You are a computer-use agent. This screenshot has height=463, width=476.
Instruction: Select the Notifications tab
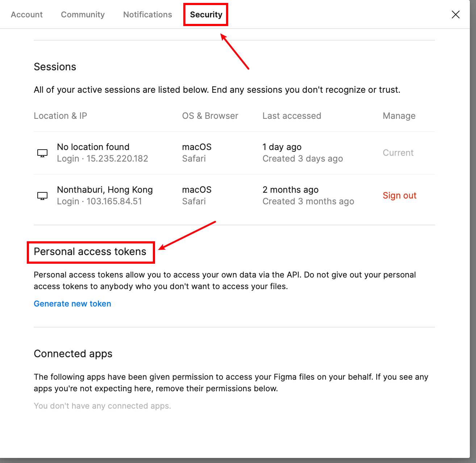[x=147, y=14]
